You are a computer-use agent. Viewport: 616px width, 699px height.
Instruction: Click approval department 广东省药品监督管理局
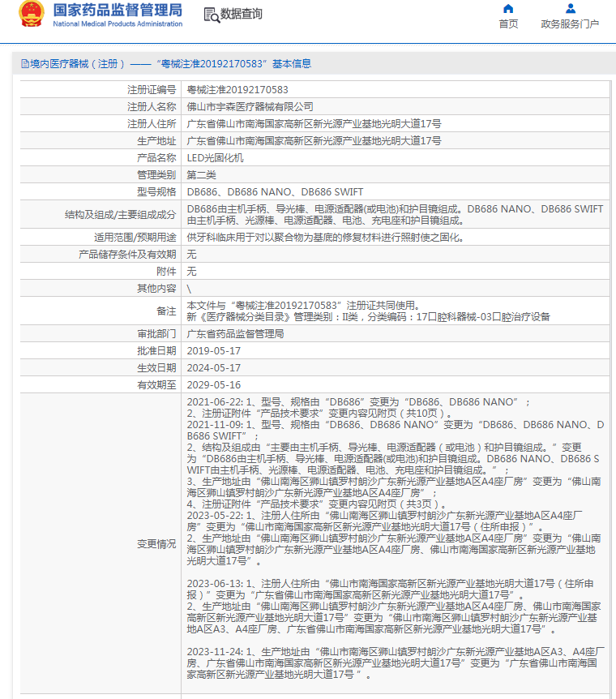tap(235, 334)
